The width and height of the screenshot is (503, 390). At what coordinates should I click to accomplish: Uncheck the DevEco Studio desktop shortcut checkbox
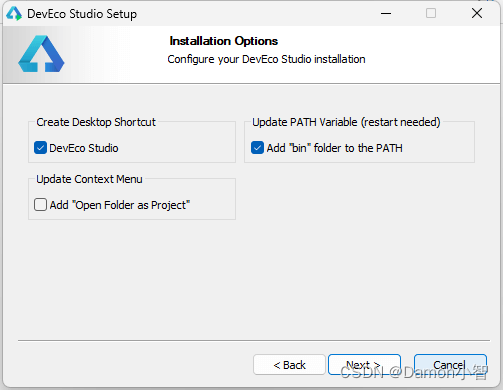pyautogui.click(x=40, y=148)
